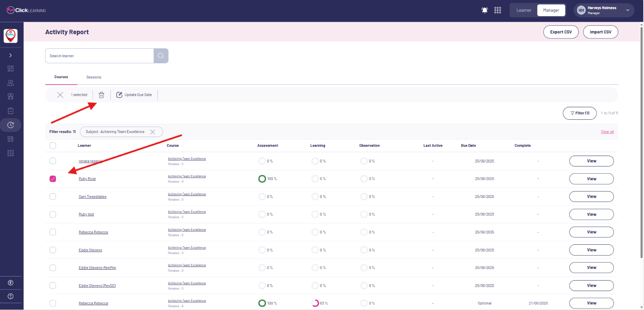Open the classroom sessions icon in sidebar
Image resolution: width=644 pixels, height=310 pixels.
tap(10, 97)
